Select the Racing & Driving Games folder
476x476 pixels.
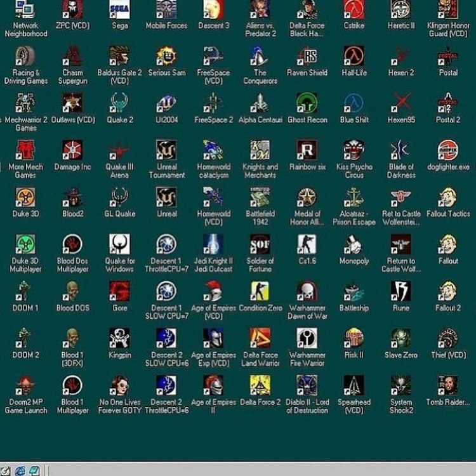(26, 56)
